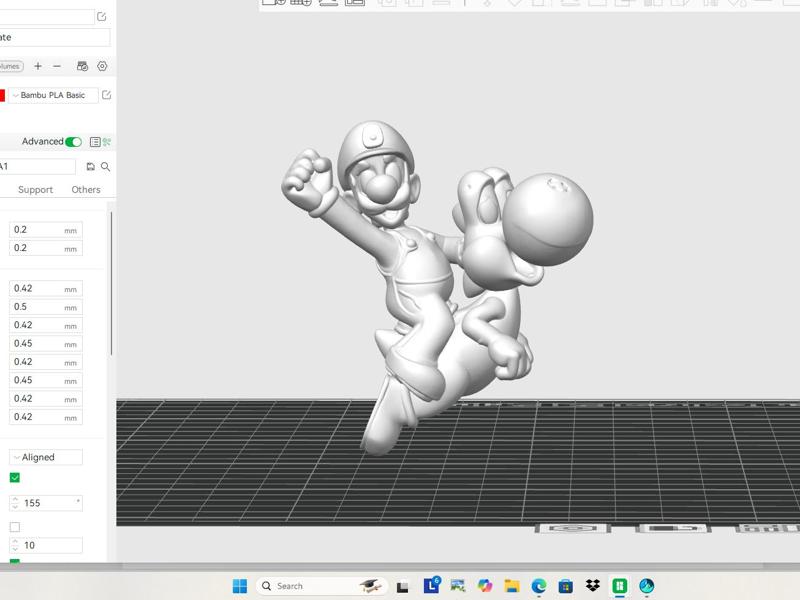
Task: Increase the 155 value with its up stepper
Action: (x=14, y=499)
